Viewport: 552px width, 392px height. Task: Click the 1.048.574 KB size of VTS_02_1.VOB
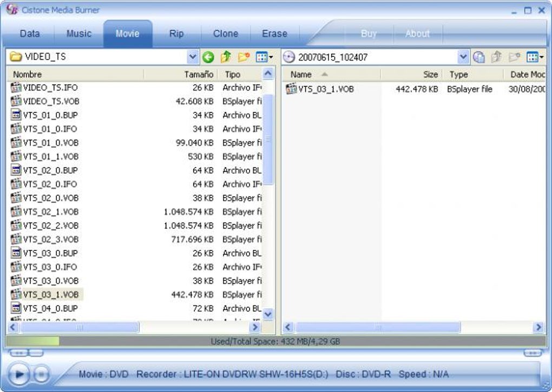(x=188, y=212)
